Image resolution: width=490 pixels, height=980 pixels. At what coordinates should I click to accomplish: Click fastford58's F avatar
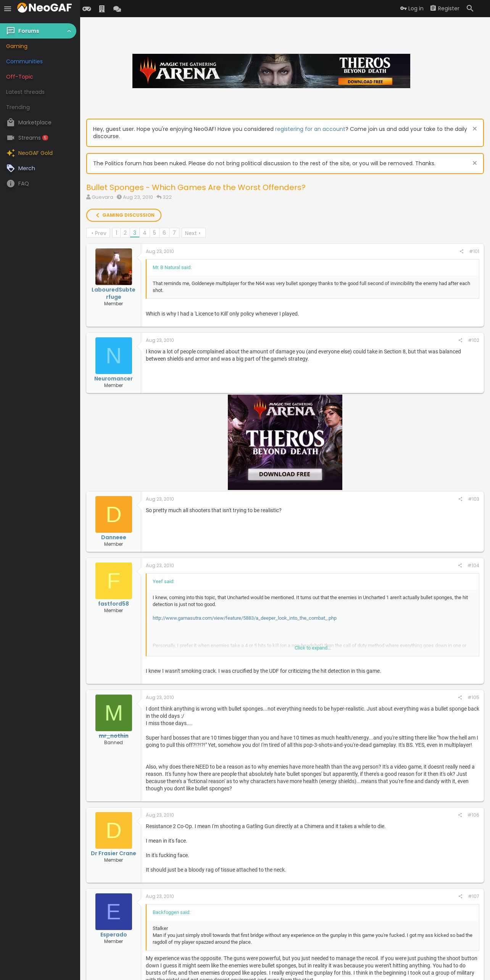point(114,581)
